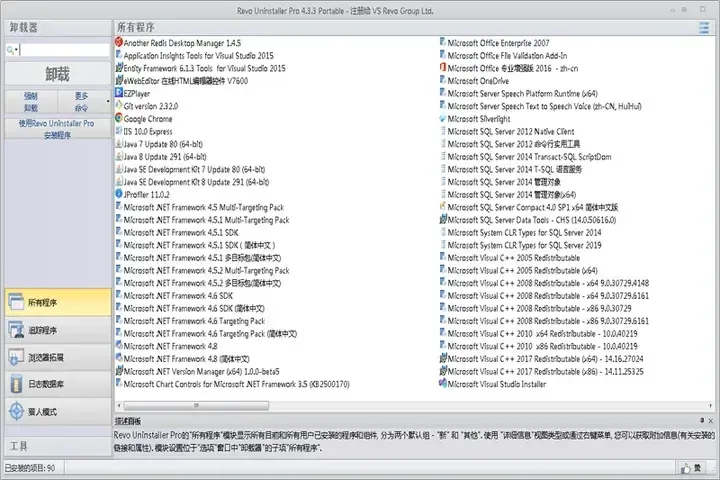Open the search options dropdown arrow
The image size is (720, 480).
pos(17,50)
